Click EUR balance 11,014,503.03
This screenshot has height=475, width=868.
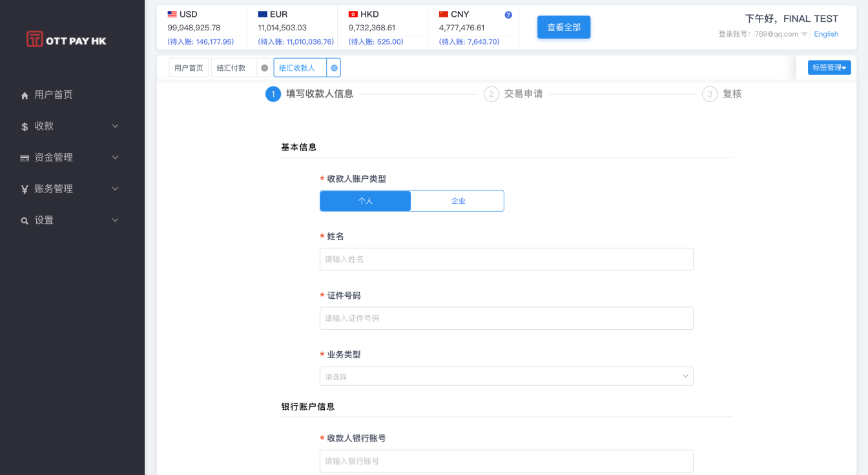(282, 28)
